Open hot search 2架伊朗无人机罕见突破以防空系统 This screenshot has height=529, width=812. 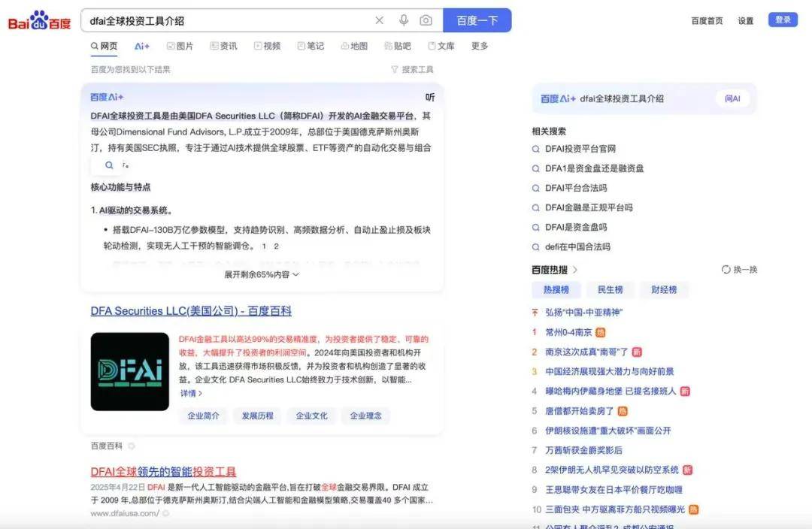point(611,470)
